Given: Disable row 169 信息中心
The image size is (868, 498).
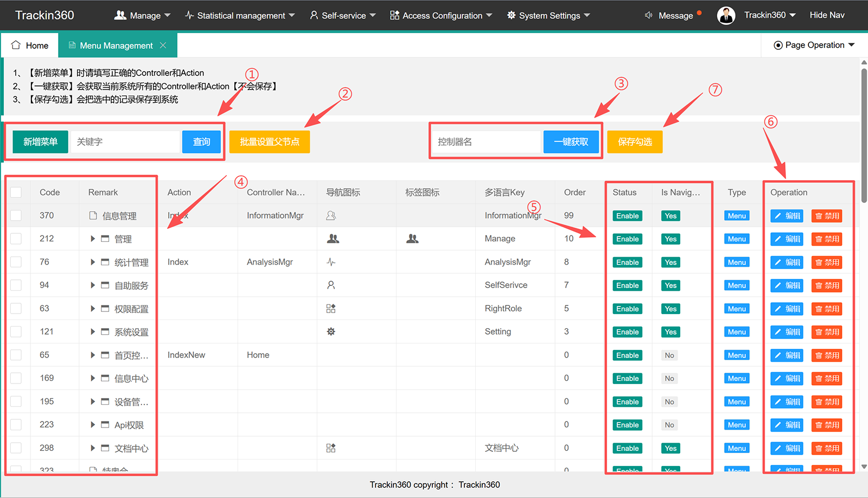Looking at the screenshot, I should (x=827, y=379).
